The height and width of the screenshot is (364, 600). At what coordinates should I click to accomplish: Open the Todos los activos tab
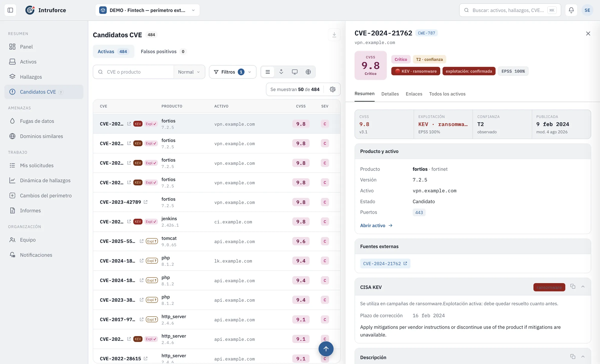[447, 94]
